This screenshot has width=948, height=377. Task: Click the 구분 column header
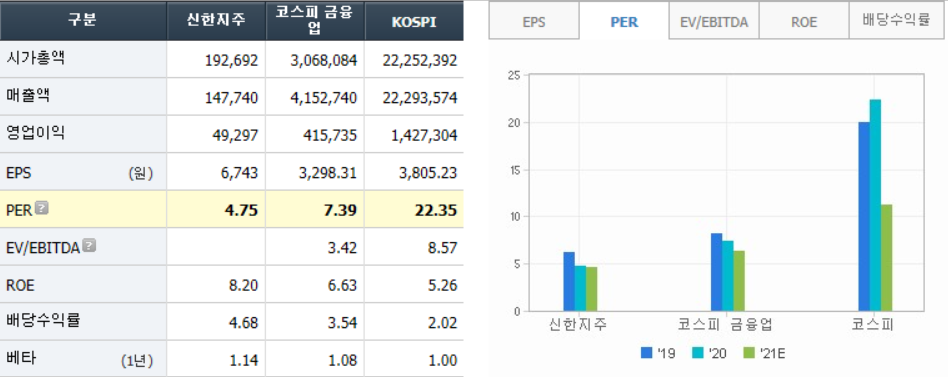tap(83, 21)
